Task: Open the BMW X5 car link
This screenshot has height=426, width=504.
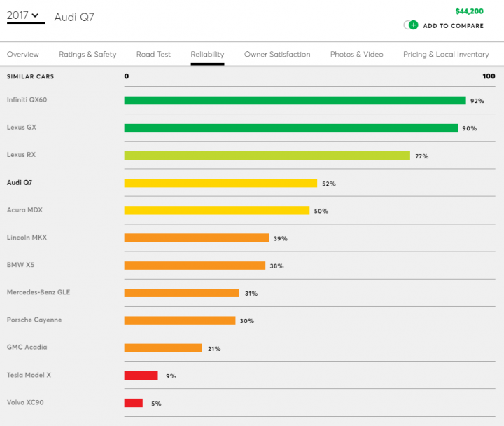Action: point(20,264)
